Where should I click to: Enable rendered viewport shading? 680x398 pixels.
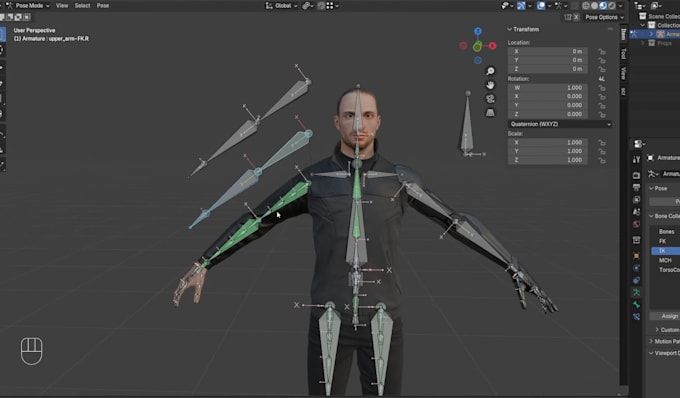tap(612, 6)
